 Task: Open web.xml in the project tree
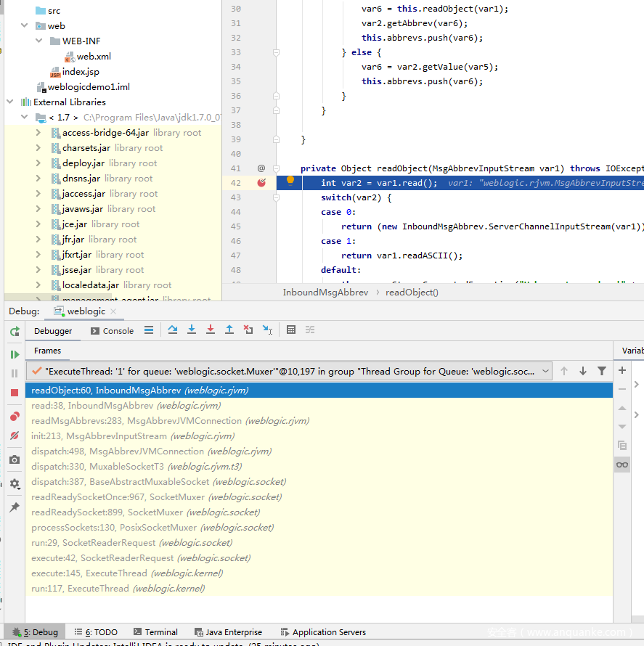(94, 57)
